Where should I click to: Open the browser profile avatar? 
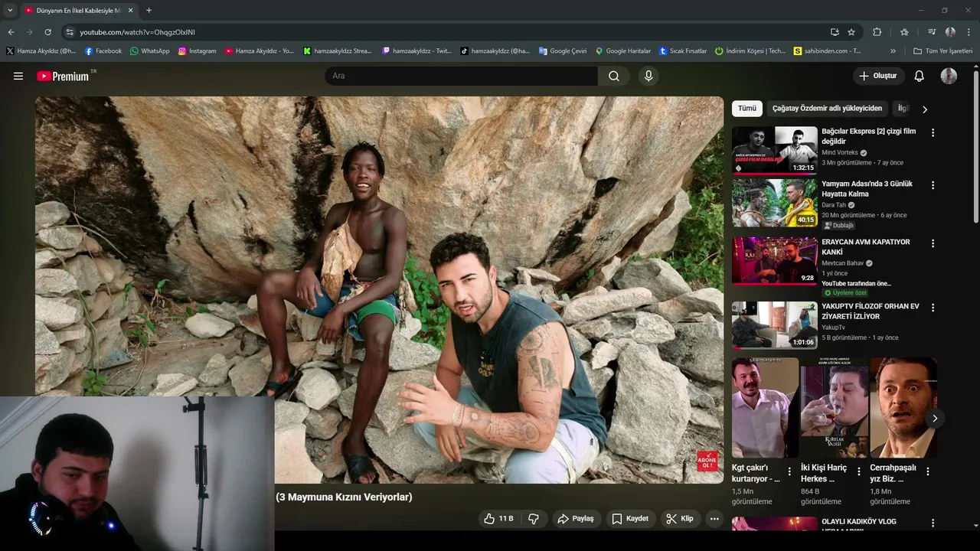(950, 32)
